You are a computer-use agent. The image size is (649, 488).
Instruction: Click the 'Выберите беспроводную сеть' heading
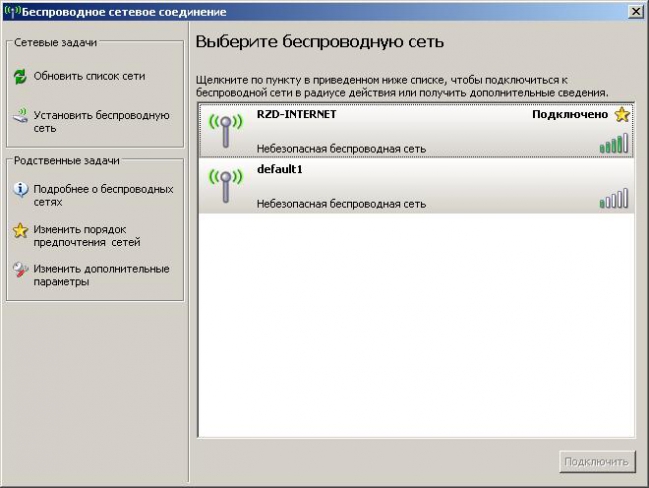[320, 42]
